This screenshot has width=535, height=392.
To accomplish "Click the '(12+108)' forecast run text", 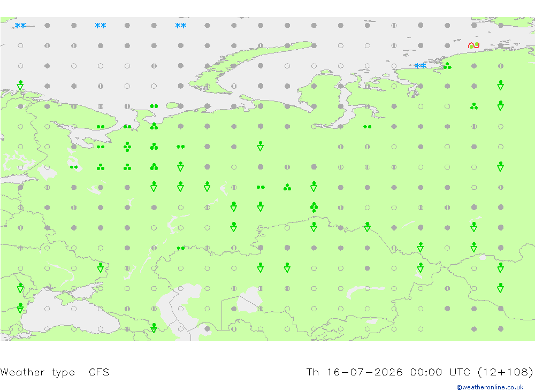I will (505, 372).
